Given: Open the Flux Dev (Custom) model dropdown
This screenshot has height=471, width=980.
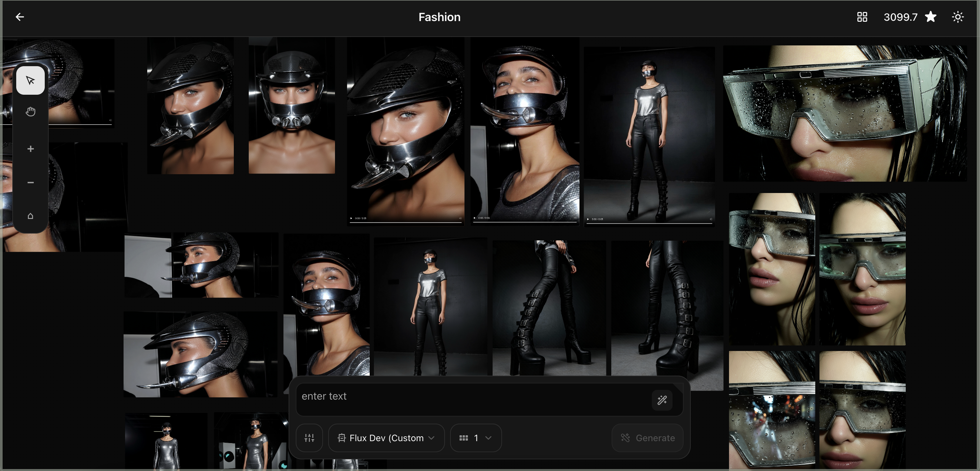Looking at the screenshot, I should click(x=386, y=438).
